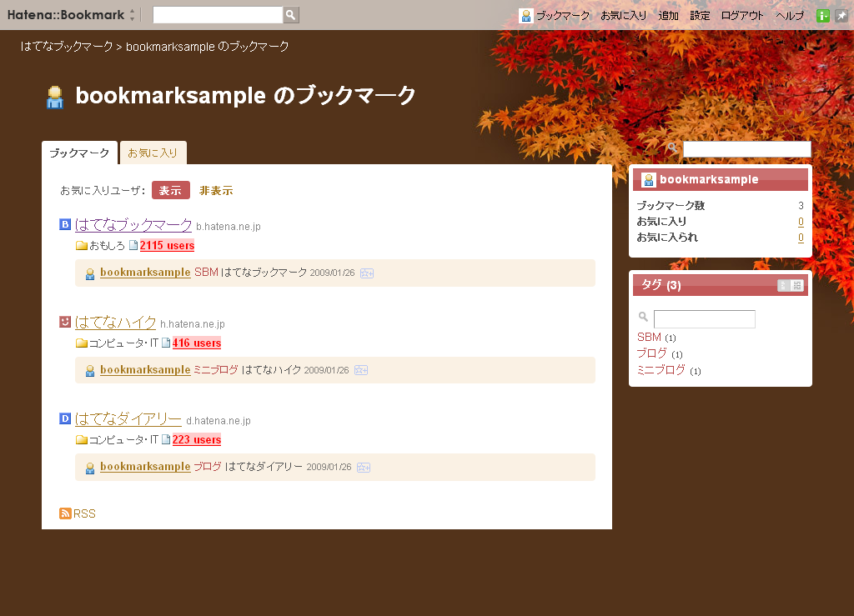Click the ミニブログ tag in second comment

tap(216, 369)
